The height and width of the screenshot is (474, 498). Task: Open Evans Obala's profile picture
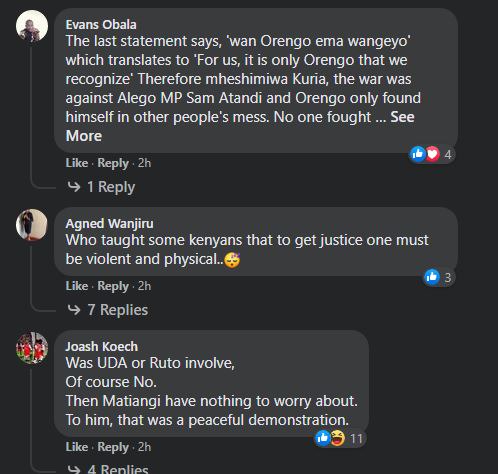(32, 26)
